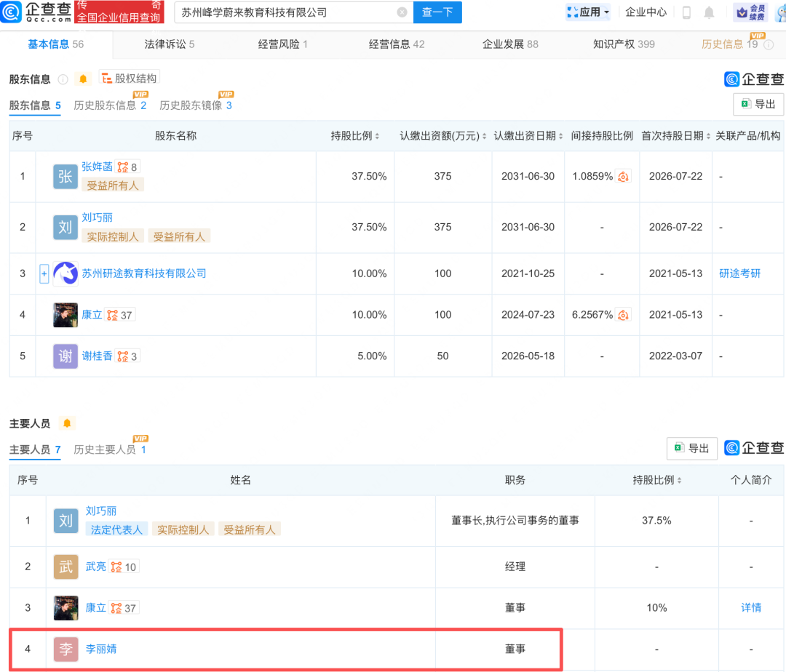The width and height of the screenshot is (786, 672).
Task: Click 刘 avatar in shareholder table
Action: [65, 228]
